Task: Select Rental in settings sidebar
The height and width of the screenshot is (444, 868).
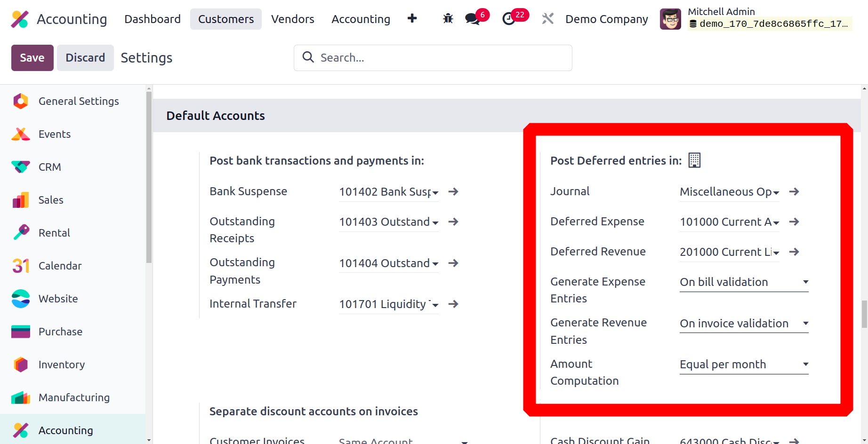Action: [x=73, y=233]
